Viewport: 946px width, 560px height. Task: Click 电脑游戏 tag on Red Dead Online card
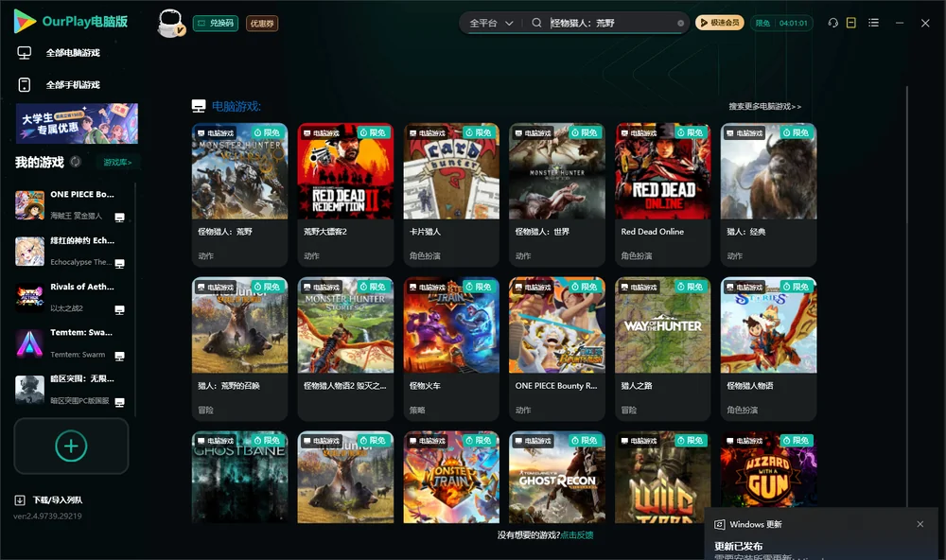(x=639, y=132)
